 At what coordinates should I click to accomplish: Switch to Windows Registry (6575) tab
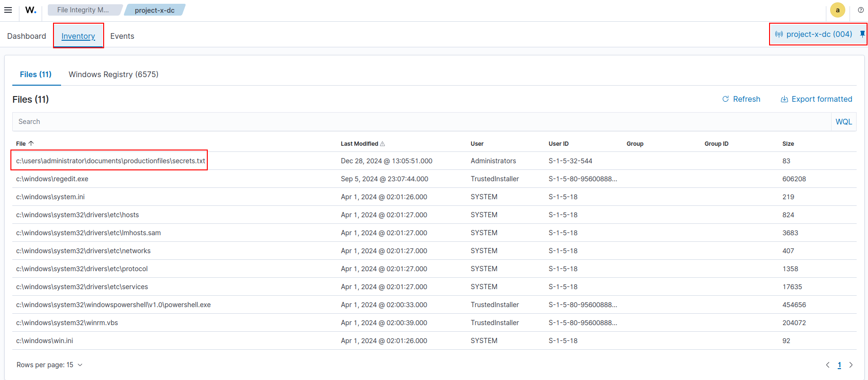(x=113, y=74)
